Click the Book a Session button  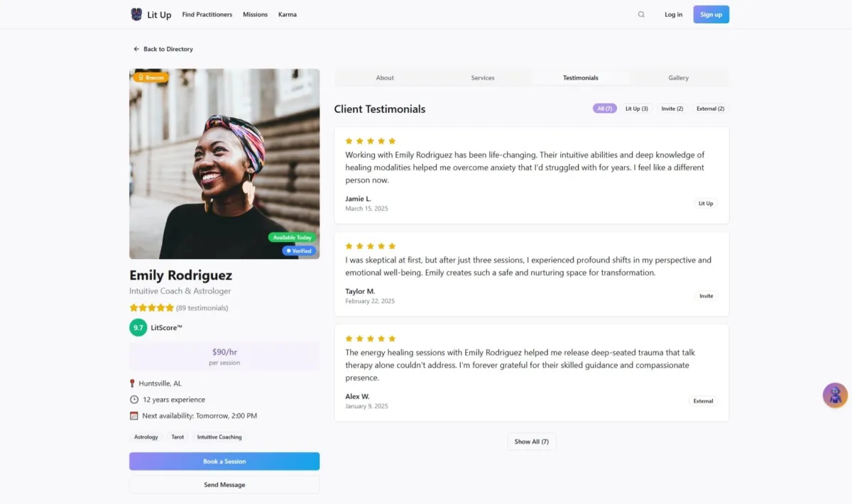pyautogui.click(x=224, y=461)
